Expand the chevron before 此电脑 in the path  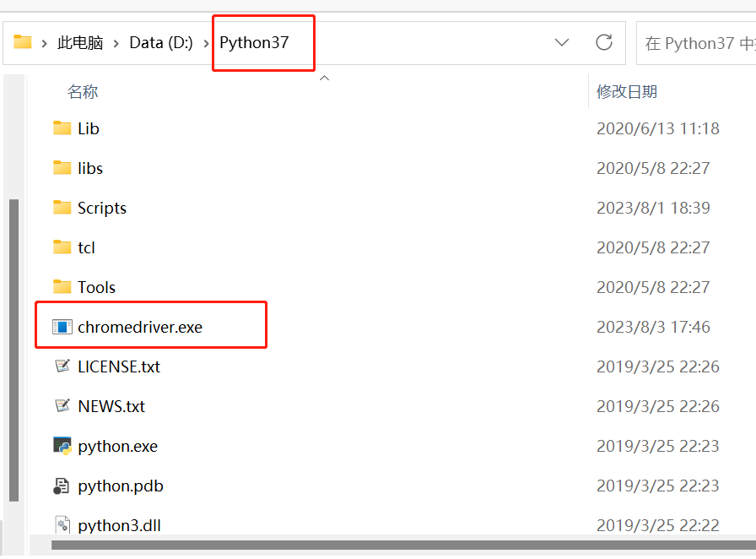click(x=45, y=43)
